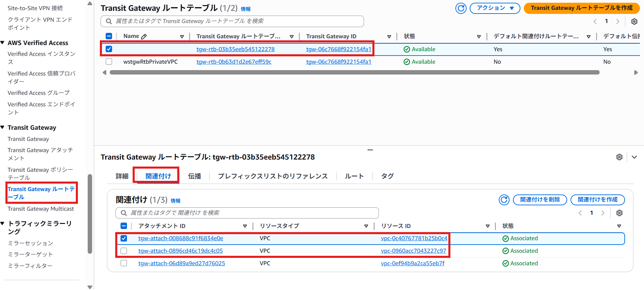Open resource link vpc-0ef94b9a2ca55eb7f
644x290 pixels.
413,264
